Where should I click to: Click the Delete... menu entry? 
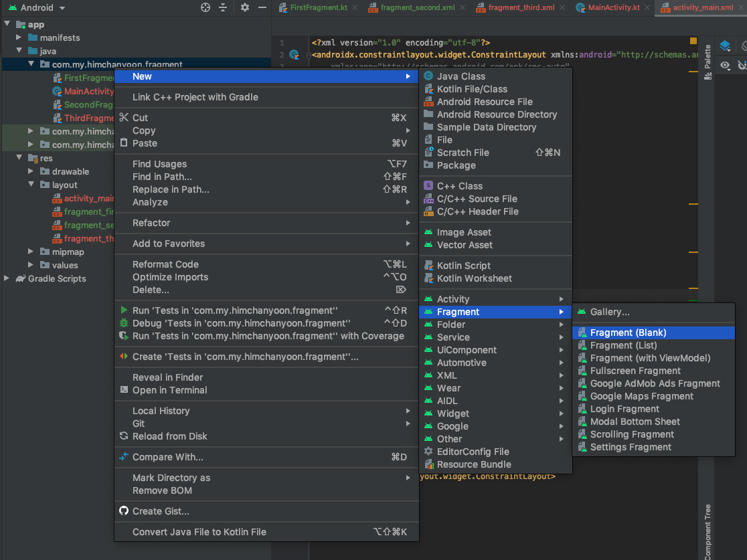pyautogui.click(x=266, y=290)
